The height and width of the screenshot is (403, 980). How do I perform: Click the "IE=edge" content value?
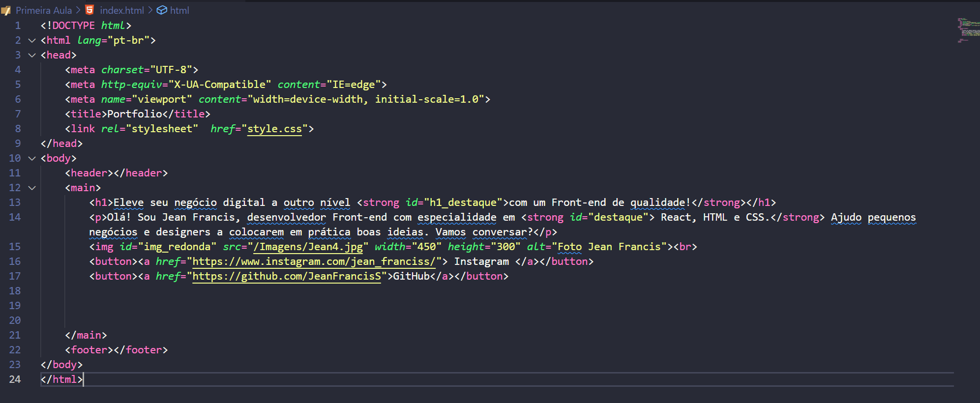(354, 85)
